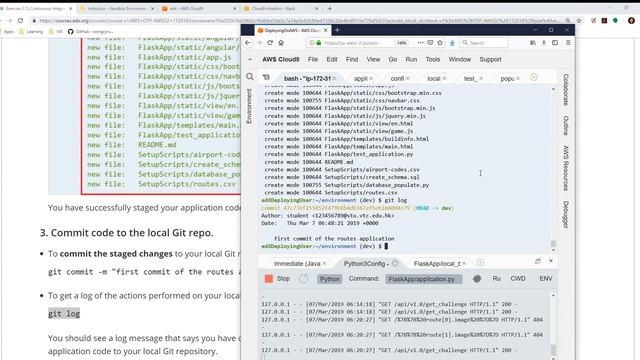Image resolution: width=640 pixels, height=360 pixels.
Task: Add new tab with green plus in editor pane
Action: [x=533, y=77]
